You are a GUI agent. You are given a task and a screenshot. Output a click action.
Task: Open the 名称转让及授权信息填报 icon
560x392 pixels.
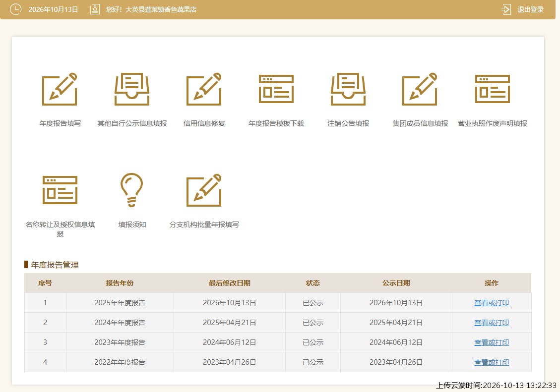pyautogui.click(x=60, y=190)
